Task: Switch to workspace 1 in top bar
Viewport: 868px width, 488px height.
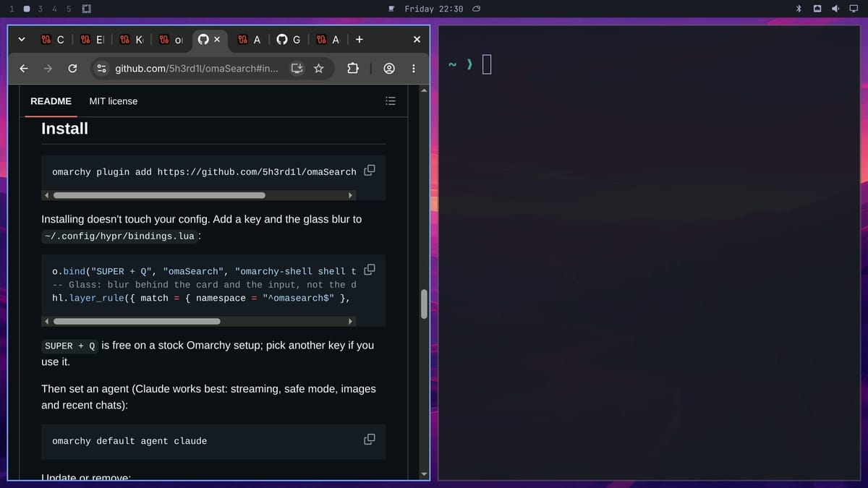Action: pyautogui.click(x=11, y=9)
